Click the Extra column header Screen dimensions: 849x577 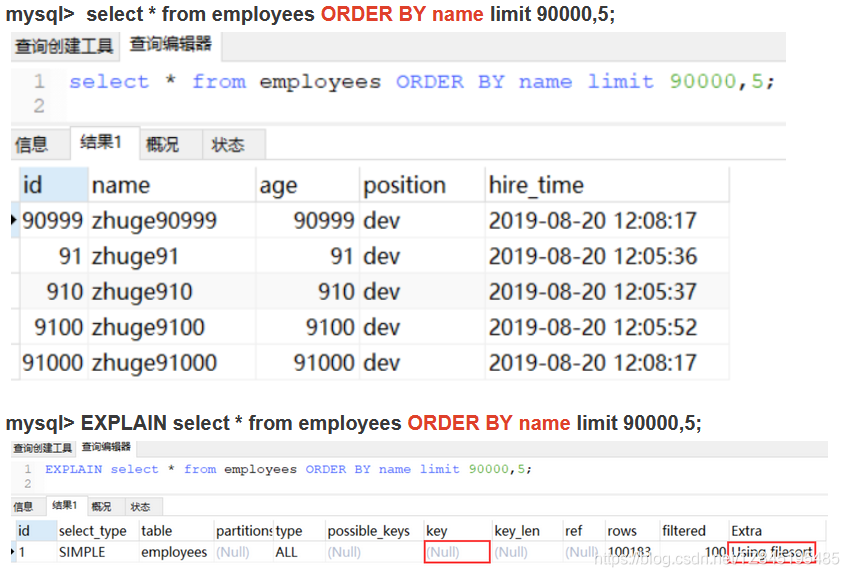coord(778,531)
